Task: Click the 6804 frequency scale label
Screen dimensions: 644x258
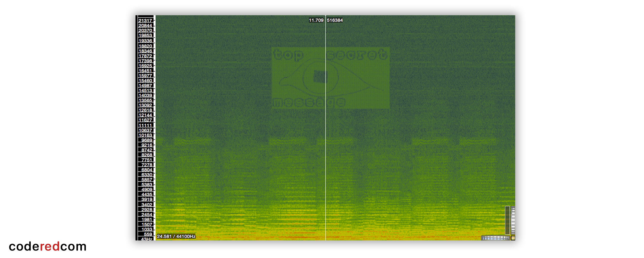Action: coord(147,170)
